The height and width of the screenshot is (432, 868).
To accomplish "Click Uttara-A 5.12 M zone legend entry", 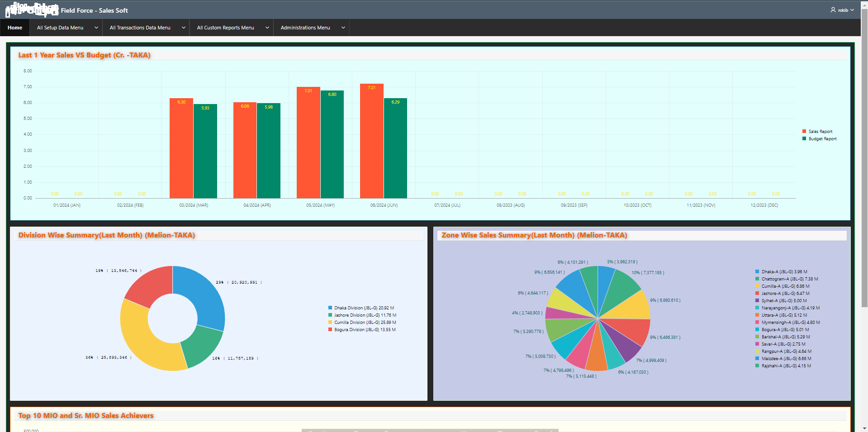I will tap(781, 315).
